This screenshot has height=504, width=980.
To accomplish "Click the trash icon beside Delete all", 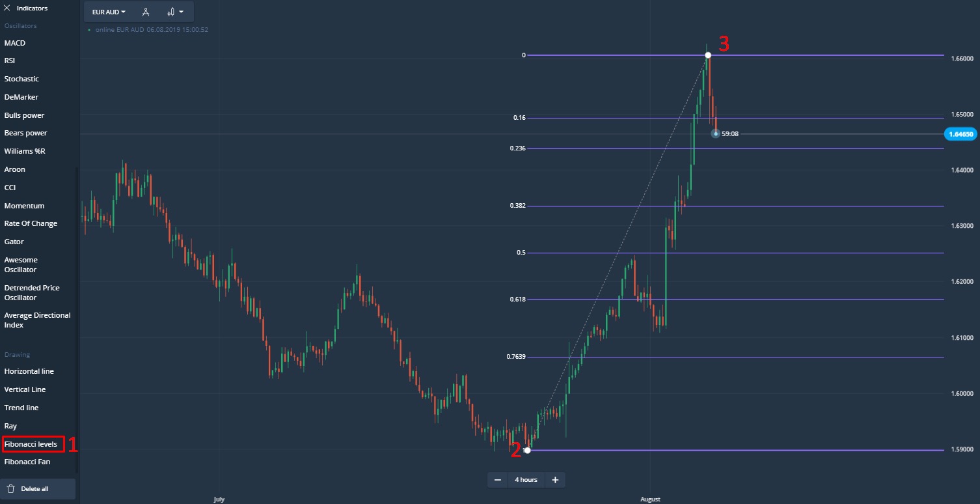I will [x=10, y=488].
